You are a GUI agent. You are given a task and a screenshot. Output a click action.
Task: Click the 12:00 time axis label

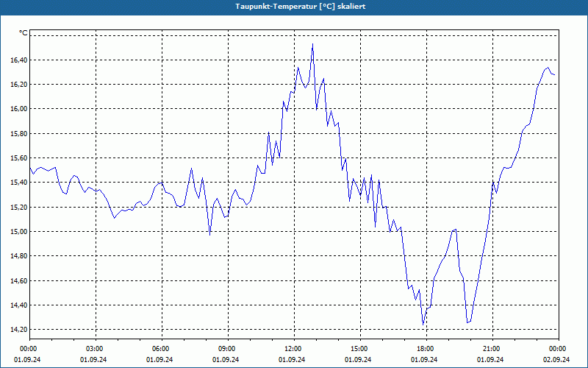[x=293, y=348]
